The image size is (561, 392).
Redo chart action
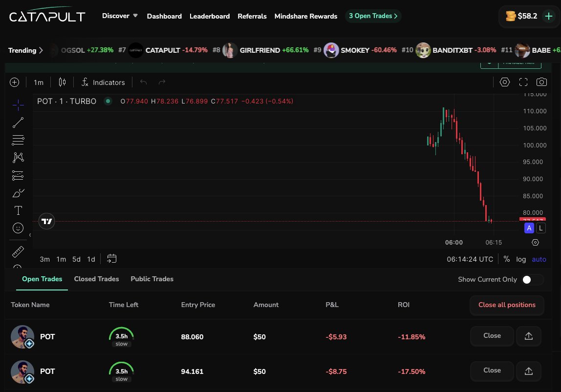click(x=162, y=83)
